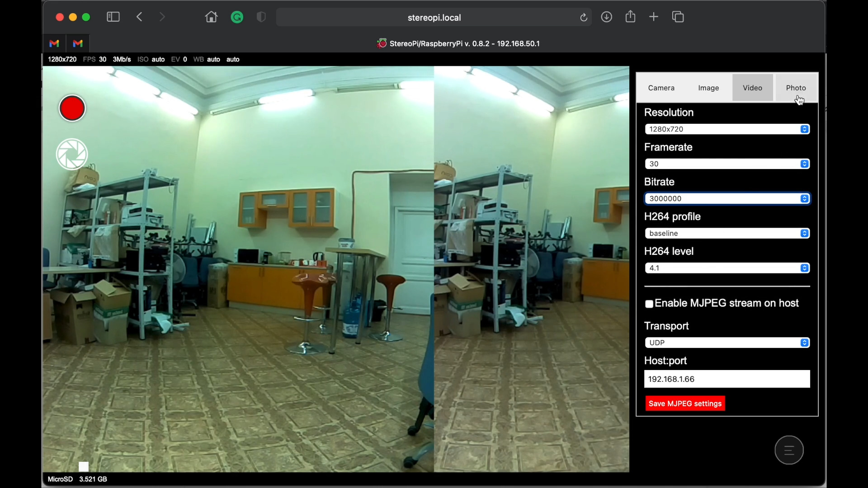Show downloads in Safari toolbar
This screenshot has width=868, height=488.
(x=607, y=17)
